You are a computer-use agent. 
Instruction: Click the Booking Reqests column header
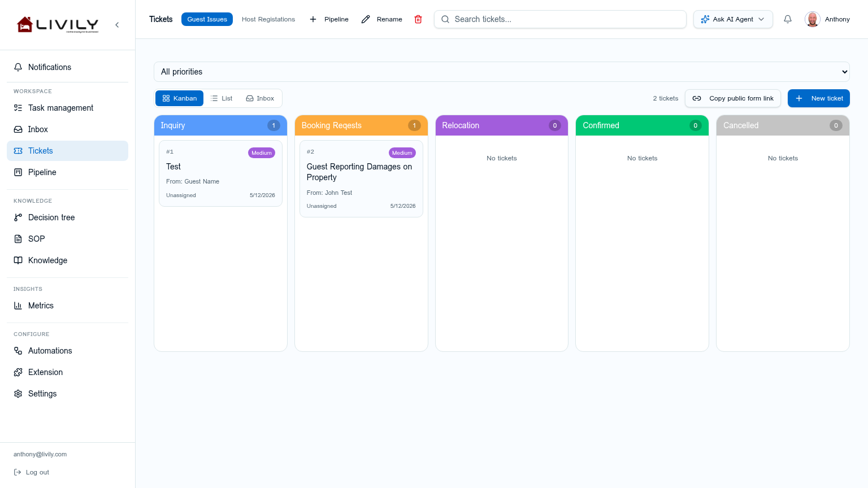click(361, 125)
